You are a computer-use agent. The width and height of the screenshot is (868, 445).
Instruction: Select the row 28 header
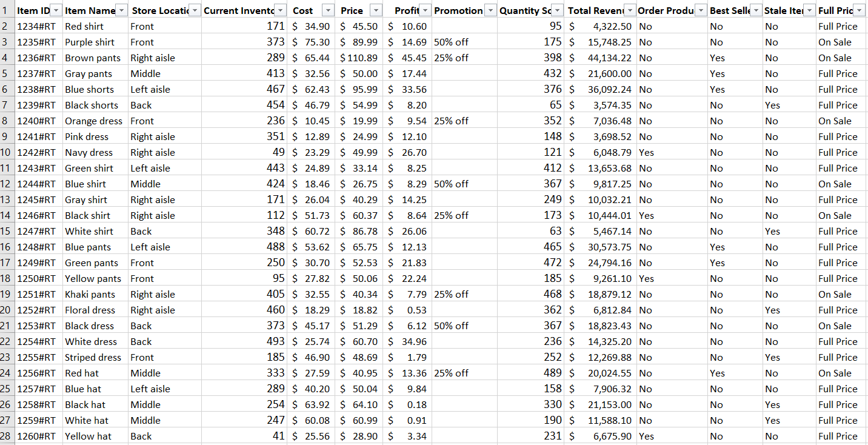click(7, 436)
